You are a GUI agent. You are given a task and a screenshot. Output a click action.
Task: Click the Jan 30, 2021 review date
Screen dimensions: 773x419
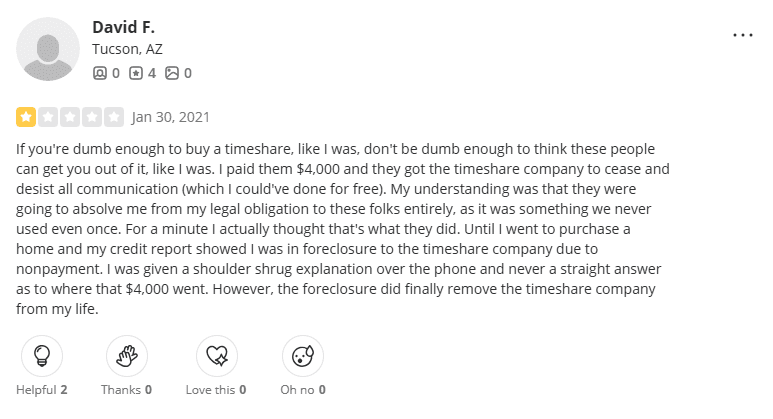[x=171, y=117]
